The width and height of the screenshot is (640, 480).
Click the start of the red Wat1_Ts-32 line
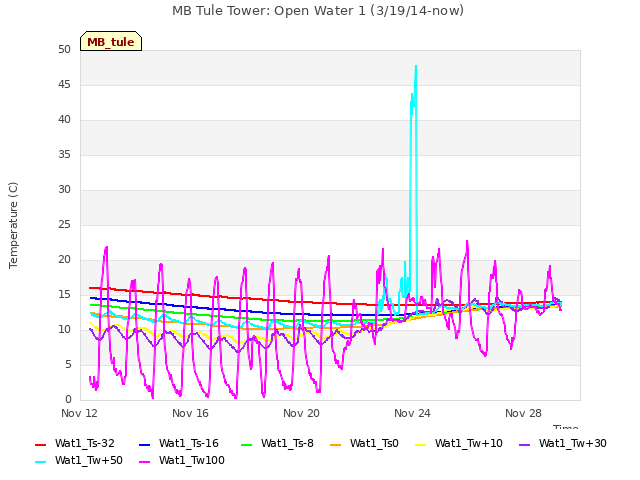[x=91, y=288]
